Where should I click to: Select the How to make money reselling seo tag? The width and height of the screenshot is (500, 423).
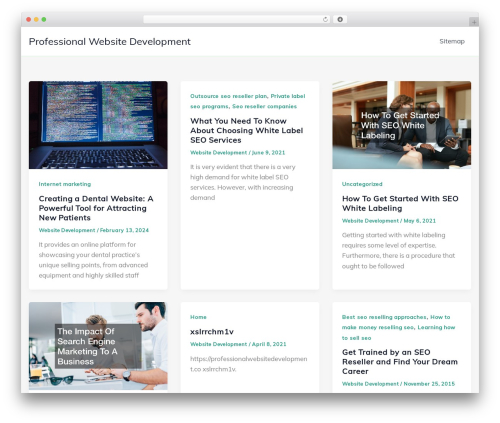[x=397, y=322]
